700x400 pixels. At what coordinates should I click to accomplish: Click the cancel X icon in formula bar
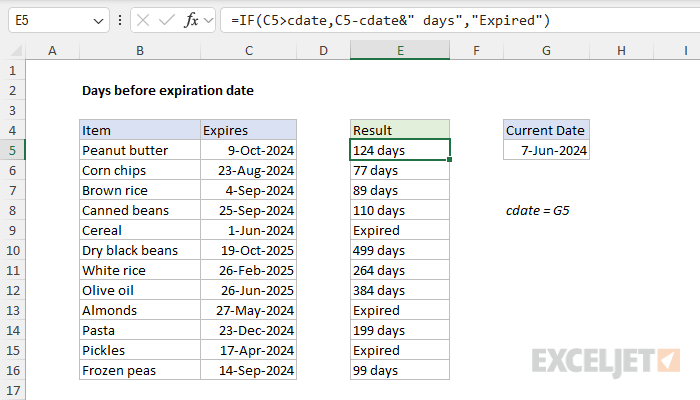click(x=143, y=20)
